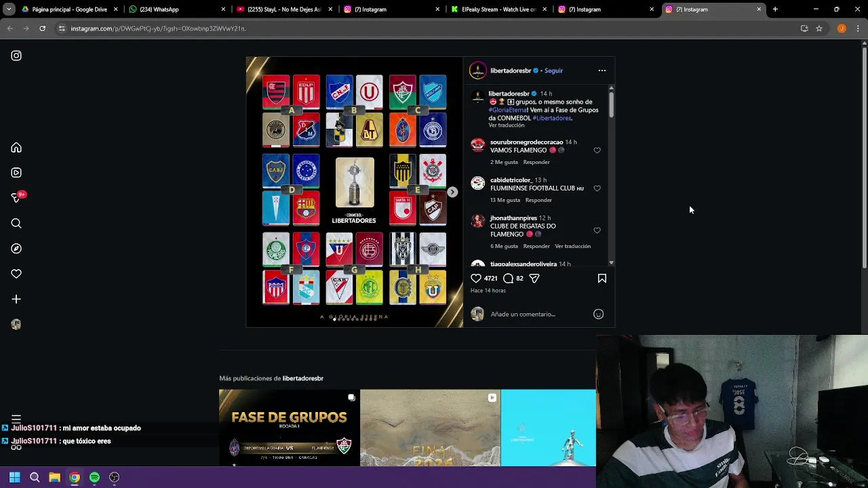Reply to sourubronegrodecoracao's comment
Viewport: 868px width, 488px height.
click(536, 162)
